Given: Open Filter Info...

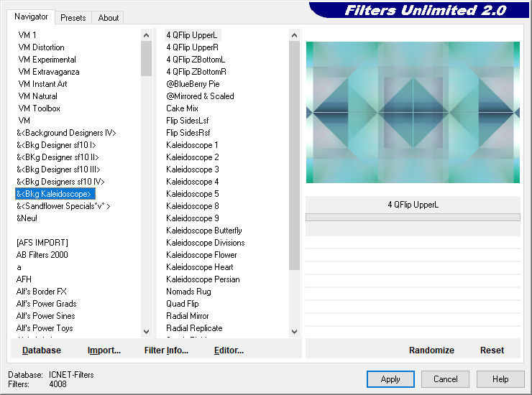Looking at the screenshot, I should tap(166, 350).
